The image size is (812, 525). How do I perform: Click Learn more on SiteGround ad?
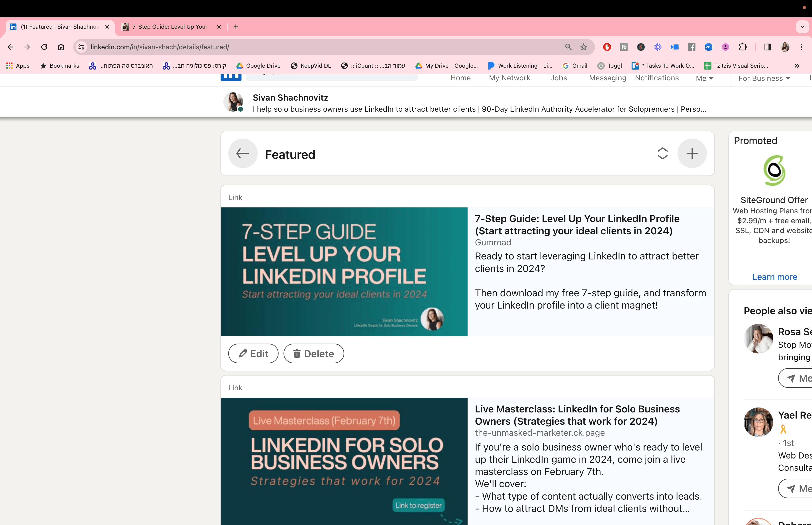pyautogui.click(x=775, y=277)
